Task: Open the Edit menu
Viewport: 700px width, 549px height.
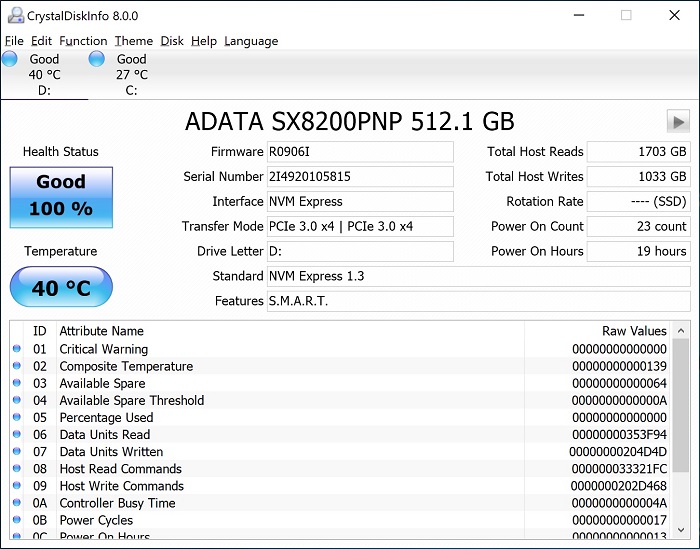Action: coord(41,41)
